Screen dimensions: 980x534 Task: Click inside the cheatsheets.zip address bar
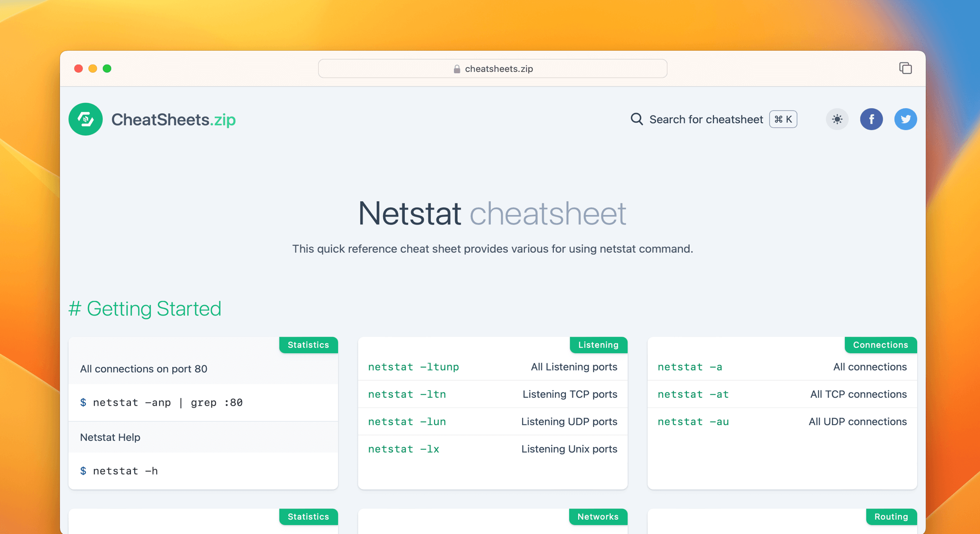(492, 68)
